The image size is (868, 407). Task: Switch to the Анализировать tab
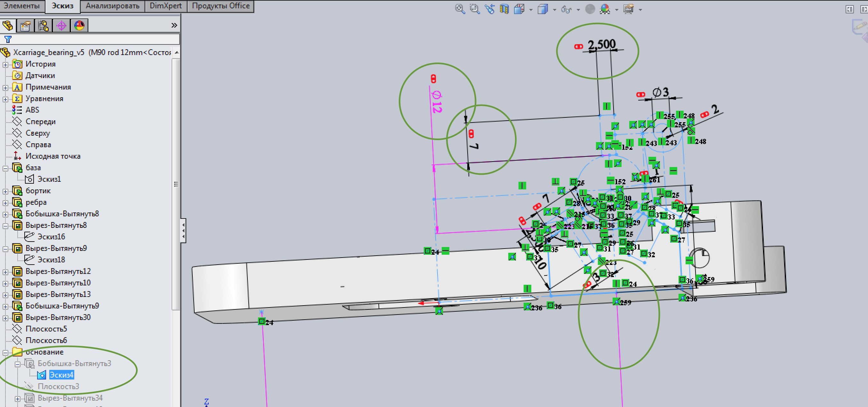[x=112, y=6]
